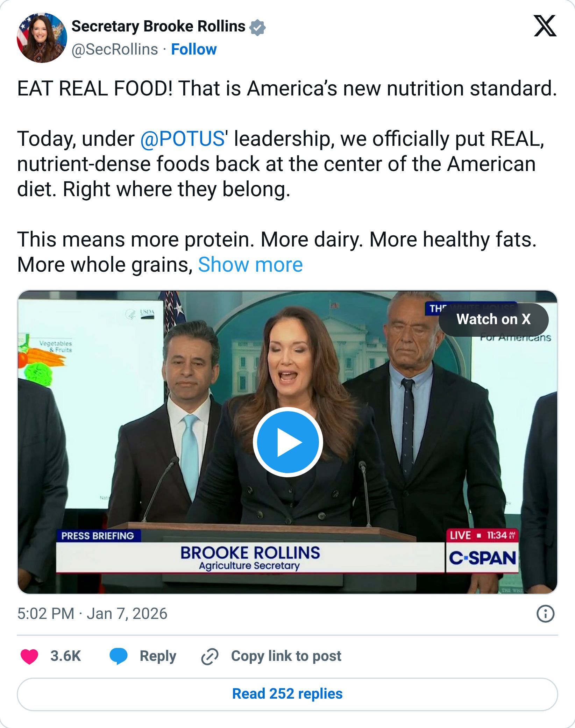Click the heart icon to like the post
575x728 pixels.
30,657
